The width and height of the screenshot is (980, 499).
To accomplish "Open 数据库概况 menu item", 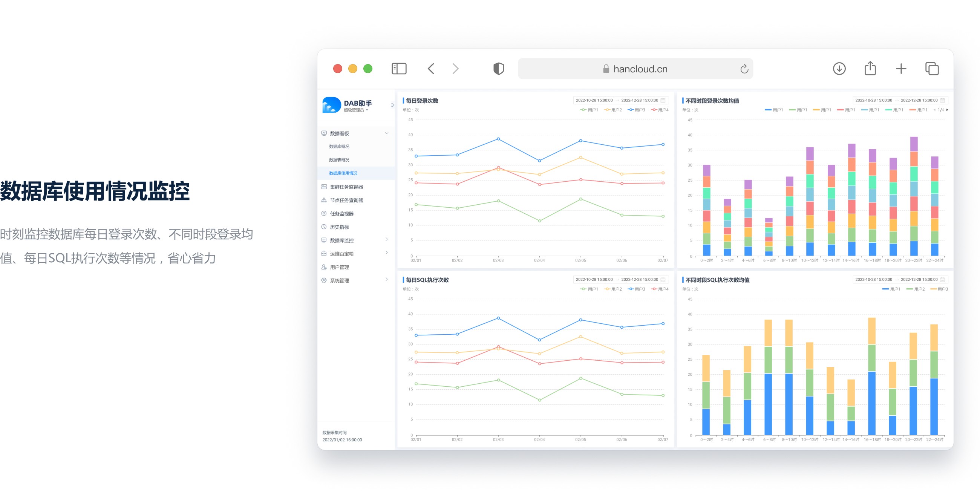I will [x=339, y=147].
